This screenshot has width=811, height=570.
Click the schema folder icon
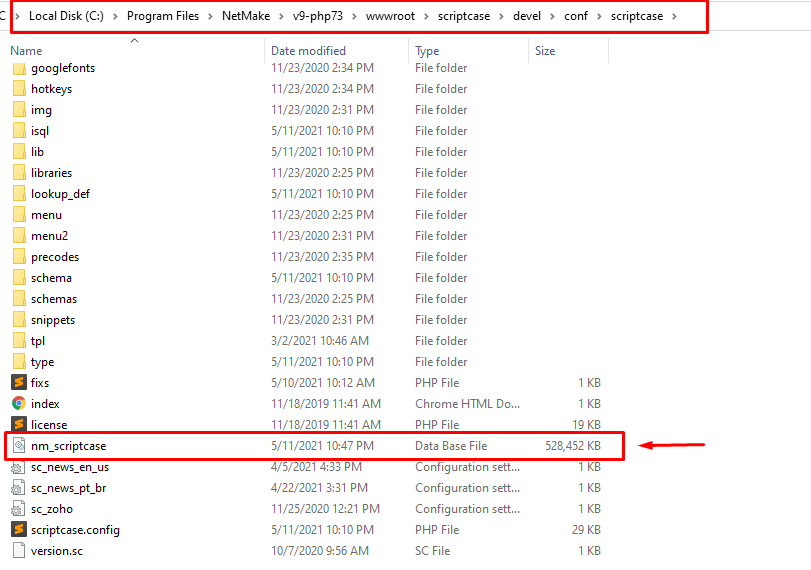(x=19, y=278)
